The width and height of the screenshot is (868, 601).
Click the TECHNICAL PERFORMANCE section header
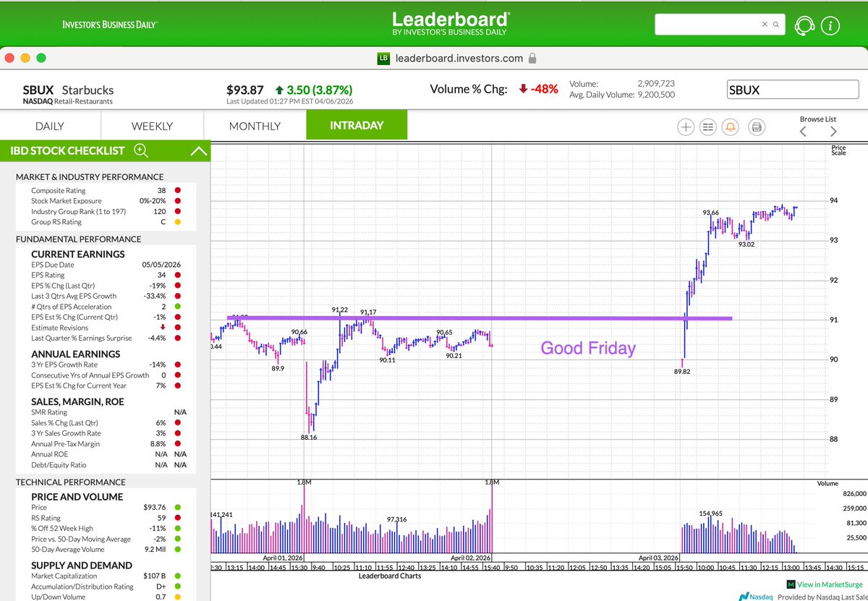(x=71, y=482)
